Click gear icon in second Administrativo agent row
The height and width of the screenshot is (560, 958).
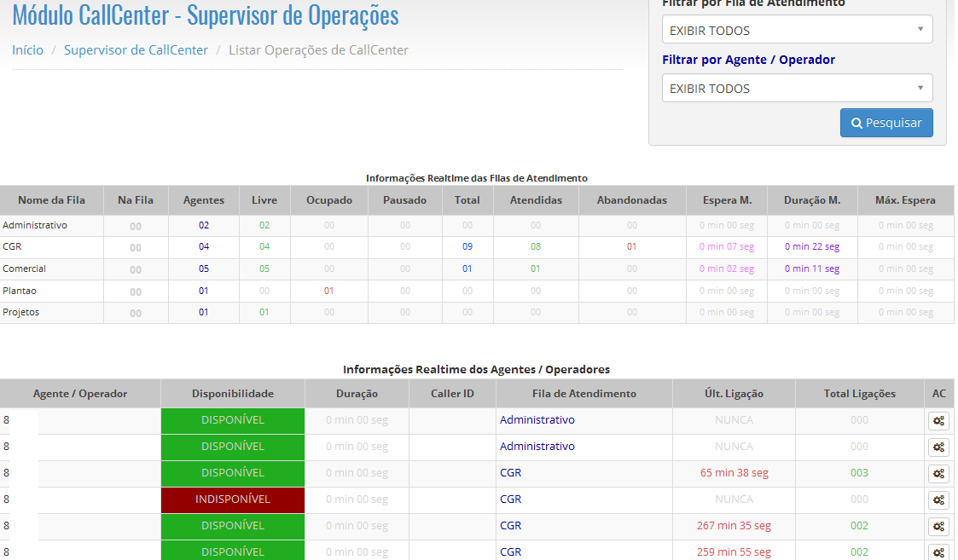point(938,447)
